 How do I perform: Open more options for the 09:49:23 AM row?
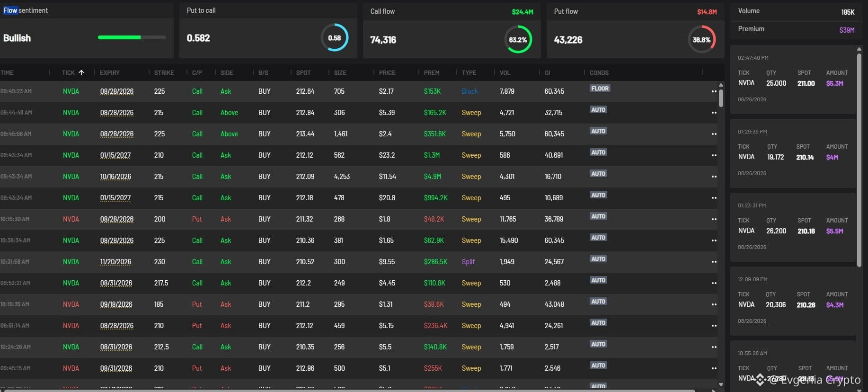(x=714, y=91)
